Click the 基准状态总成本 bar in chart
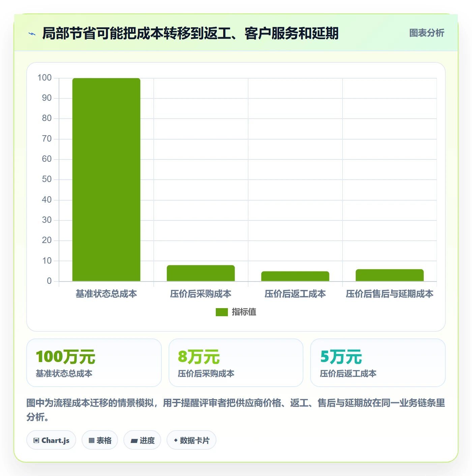This screenshot has height=476, width=472. (106, 180)
